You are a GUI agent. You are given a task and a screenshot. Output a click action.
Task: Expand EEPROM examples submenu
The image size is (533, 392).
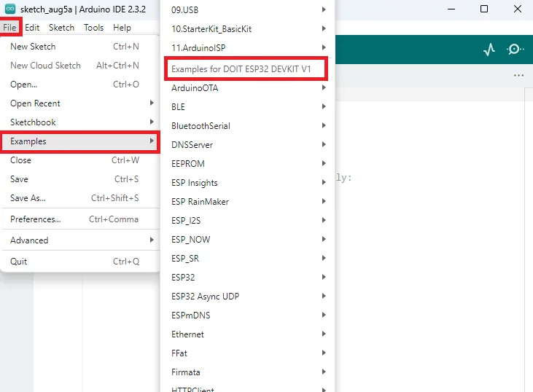[x=248, y=164]
